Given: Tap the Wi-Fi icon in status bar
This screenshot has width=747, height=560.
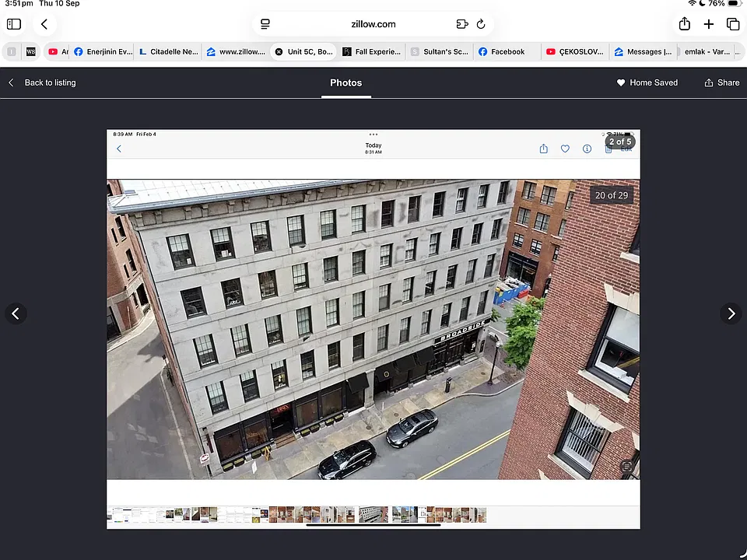Looking at the screenshot, I should (692, 3).
